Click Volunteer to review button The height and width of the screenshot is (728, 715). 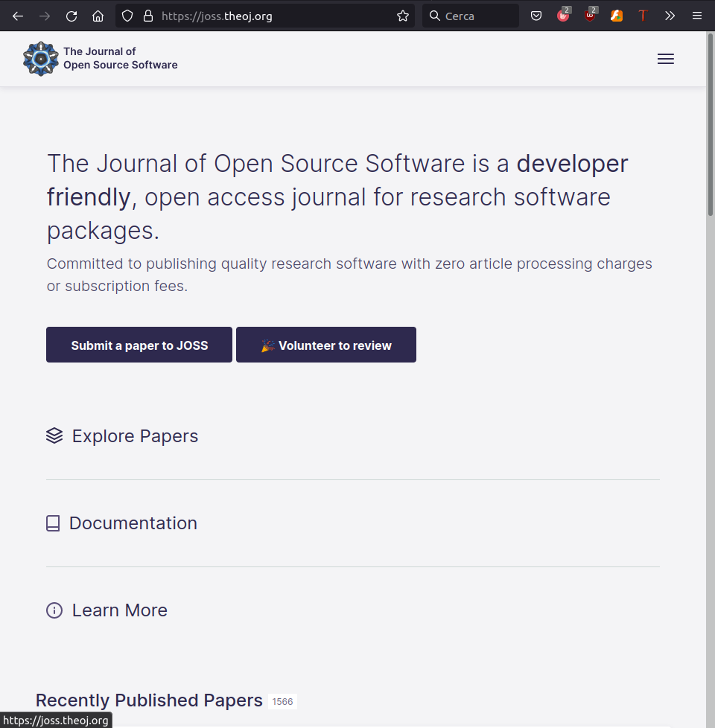(x=326, y=345)
